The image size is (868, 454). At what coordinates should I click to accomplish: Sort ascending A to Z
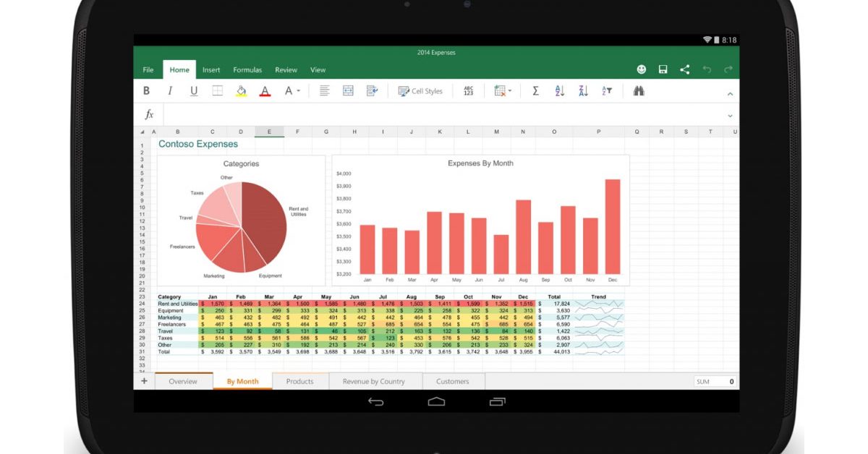pos(559,91)
